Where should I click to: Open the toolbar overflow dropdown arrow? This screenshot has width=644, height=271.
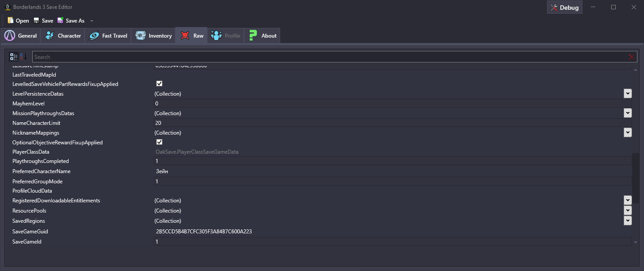coord(92,21)
